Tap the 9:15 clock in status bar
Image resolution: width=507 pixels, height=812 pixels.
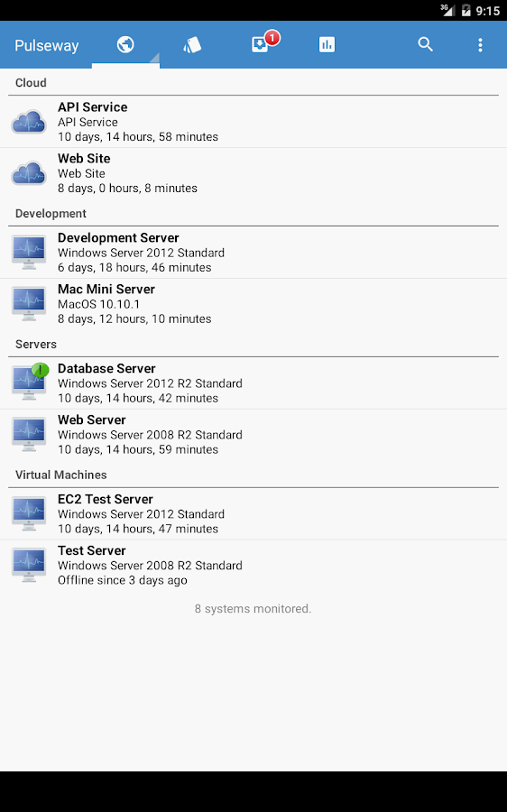488,10
